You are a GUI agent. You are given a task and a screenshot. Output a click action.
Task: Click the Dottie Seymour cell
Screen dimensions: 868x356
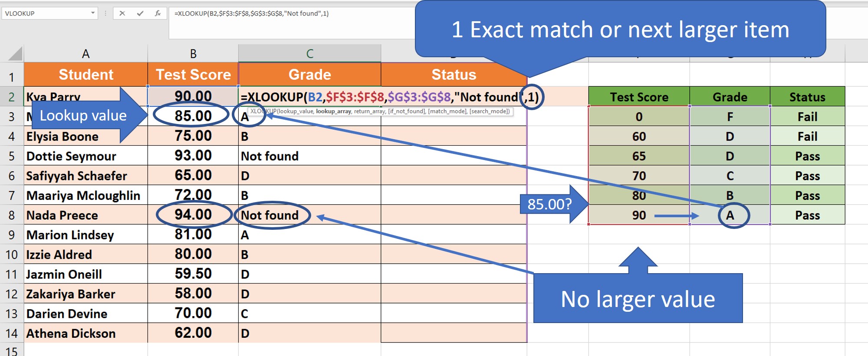point(86,156)
